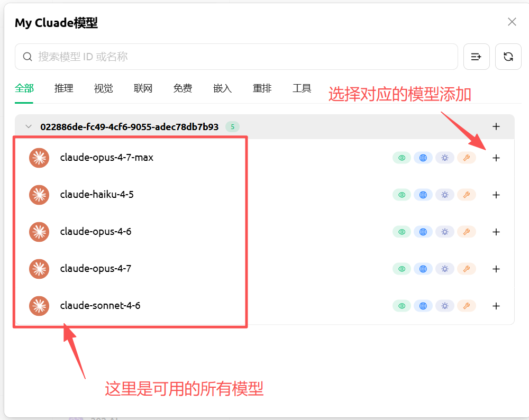Click the Claude logo beside claude-opus-4-7-max
The height and width of the screenshot is (420, 529).
(x=39, y=158)
